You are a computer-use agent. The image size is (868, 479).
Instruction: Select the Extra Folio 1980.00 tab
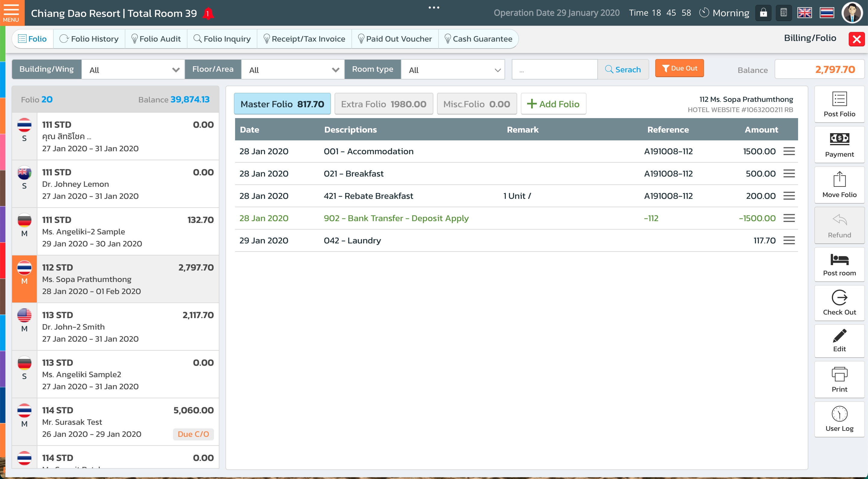pos(383,104)
